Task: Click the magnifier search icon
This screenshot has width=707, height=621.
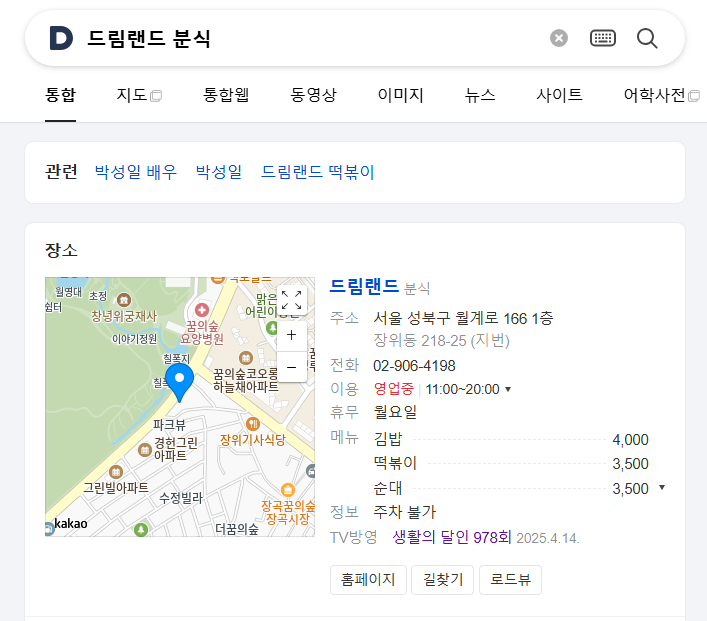Action: click(x=647, y=38)
